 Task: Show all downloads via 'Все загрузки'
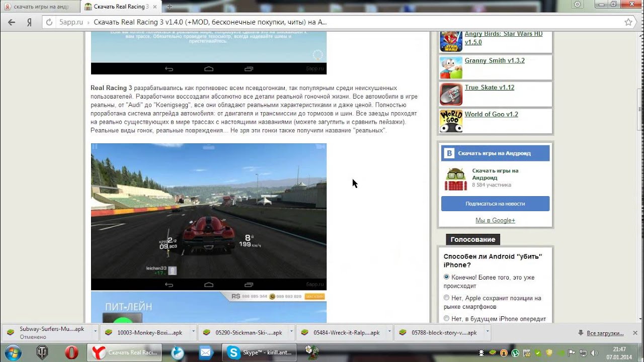coord(601,333)
